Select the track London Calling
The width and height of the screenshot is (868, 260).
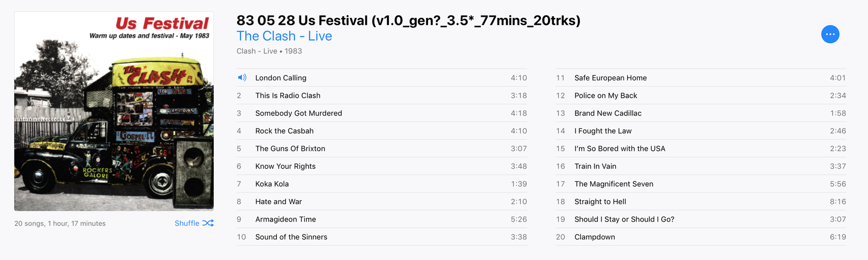[280, 78]
